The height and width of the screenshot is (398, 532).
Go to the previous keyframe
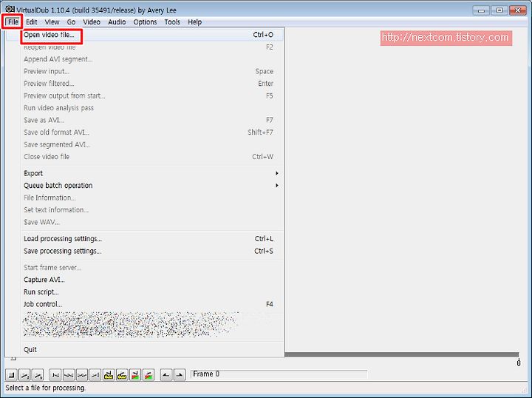109,375
